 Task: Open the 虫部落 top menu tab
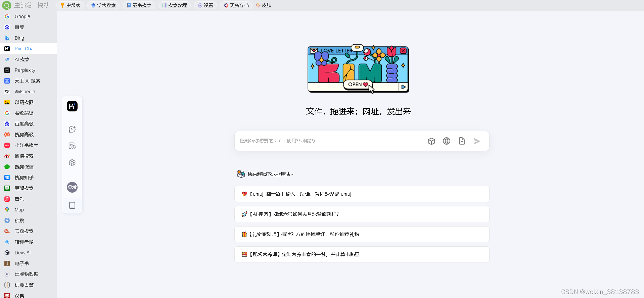(x=71, y=5)
